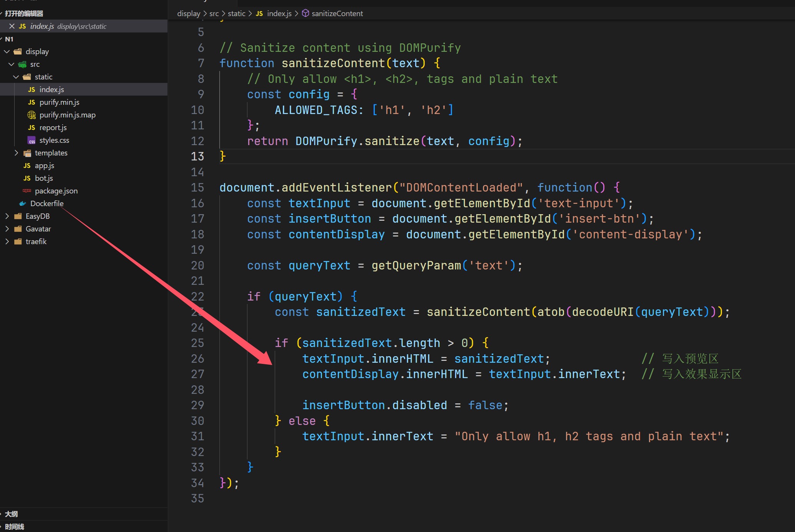Screen dimensions: 795x532
Task: Click 'static' in breadcrumb path
Action: coord(236,13)
